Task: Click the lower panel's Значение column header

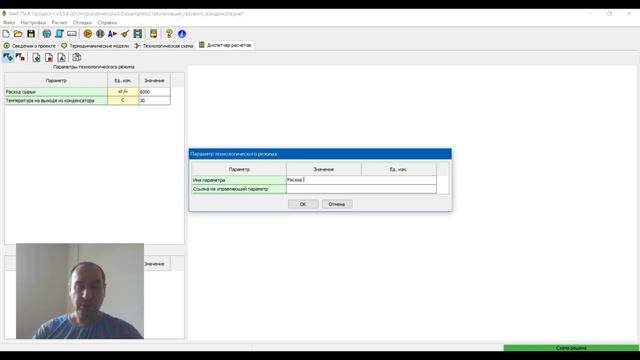Action: [157, 264]
